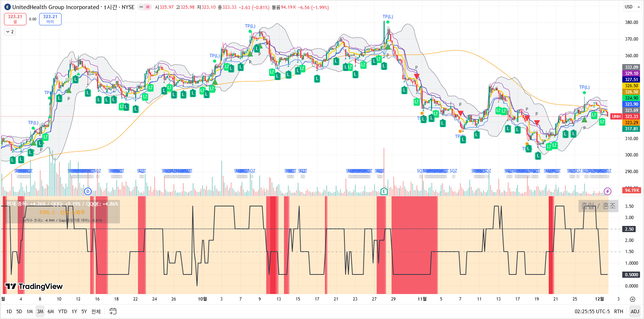Viewport: 644px width, 319px height.
Task: Toggle the RTH session setting
Action: [x=619, y=311]
